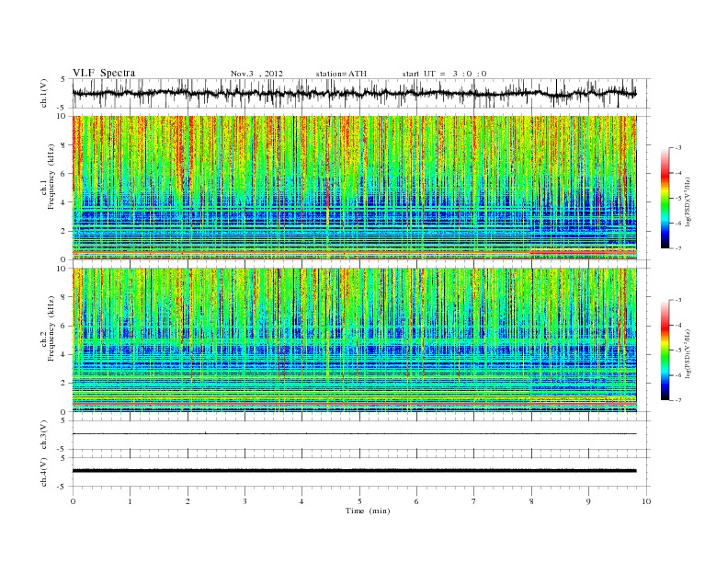The width and height of the screenshot is (728, 563).
Task: Click time-axis tick label "1"
Action: click(130, 501)
